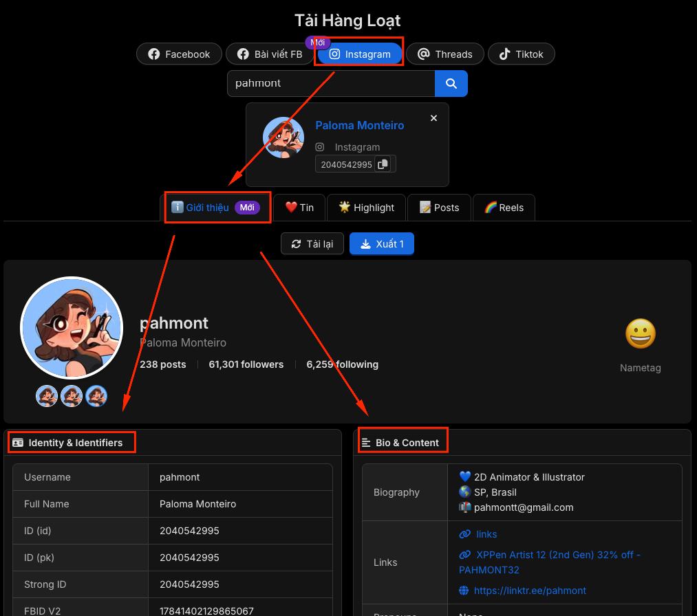Open the Paloma Monteiro profile link
Image resolution: width=697 pixels, height=616 pixels.
pyautogui.click(x=360, y=126)
